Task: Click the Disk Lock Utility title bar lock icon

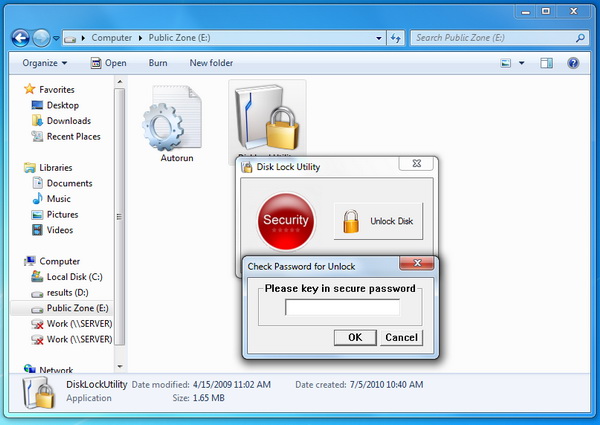Action: (x=247, y=167)
